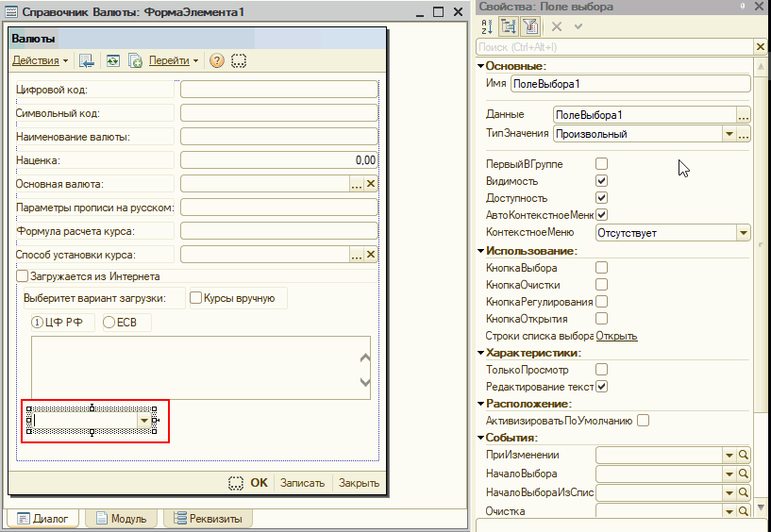Toggle the filter properties icon
This screenshot has width=771, height=532.
click(x=530, y=26)
